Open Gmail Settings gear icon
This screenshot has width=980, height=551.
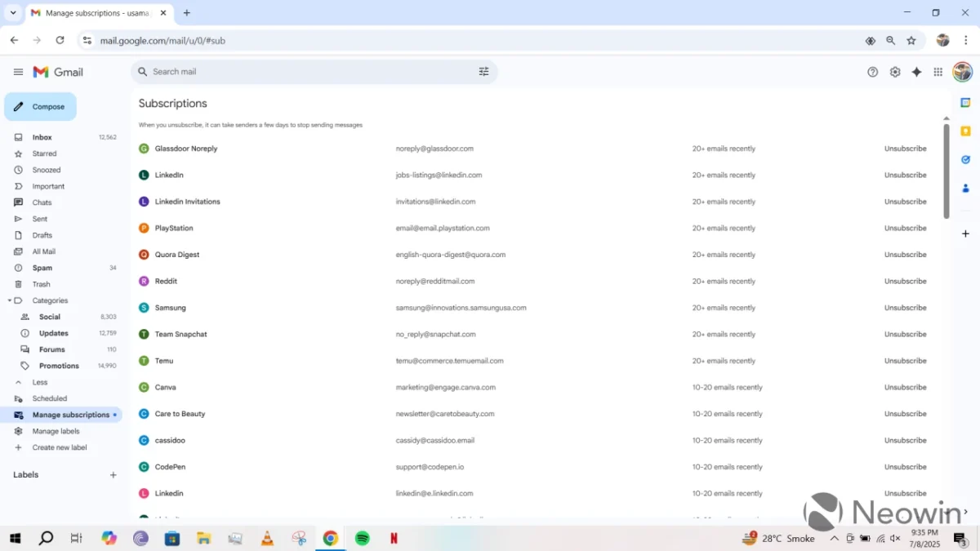click(x=895, y=72)
